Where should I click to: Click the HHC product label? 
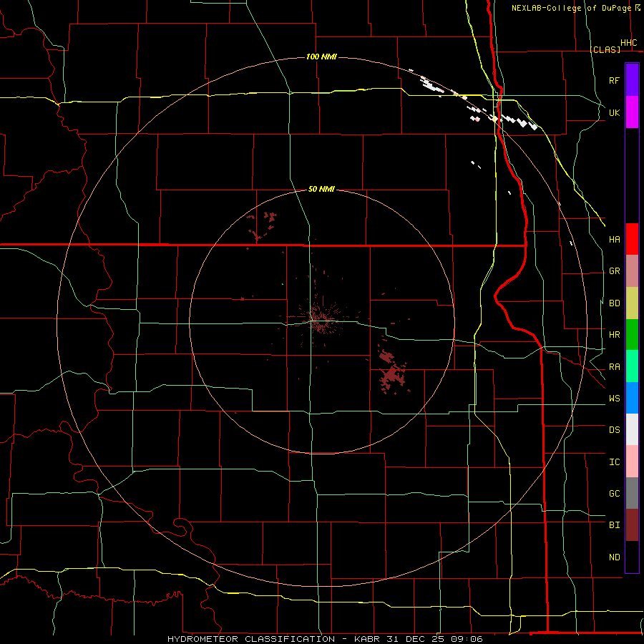coord(628,43)
